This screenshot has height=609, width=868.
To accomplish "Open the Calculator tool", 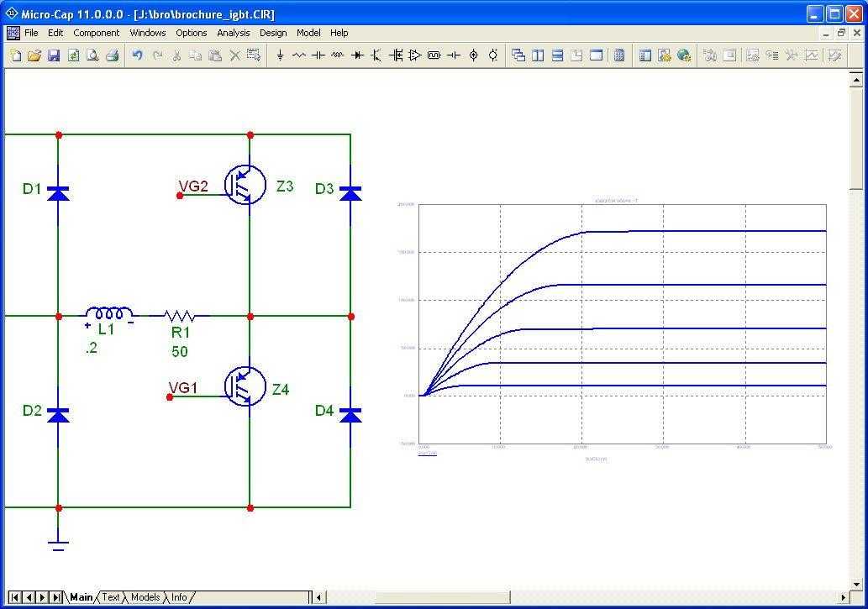I will [619, 55].
